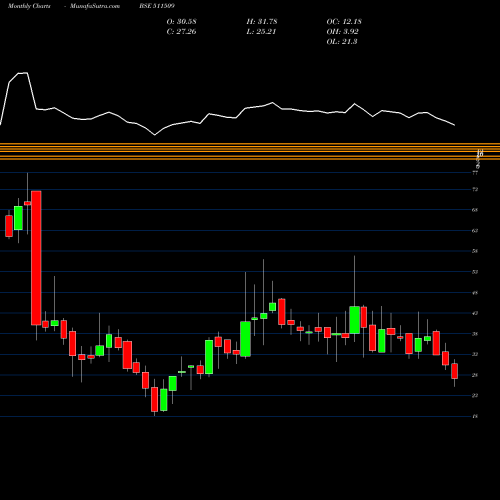The height and width of the screenshot is (500, 500).
Task: Click the "BSE 511599" symbol label
Action: click(157, 6)
